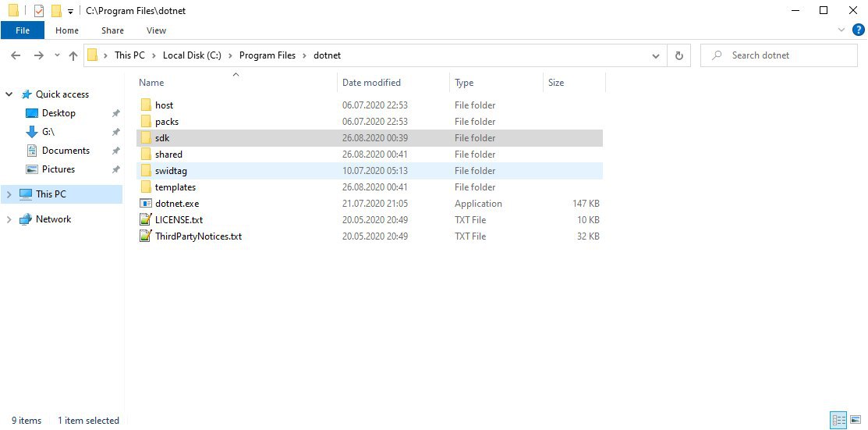This screenshot has height=430, width=868.
Task: Open the Help question mark icon
Action: click(x=859, y=30)
